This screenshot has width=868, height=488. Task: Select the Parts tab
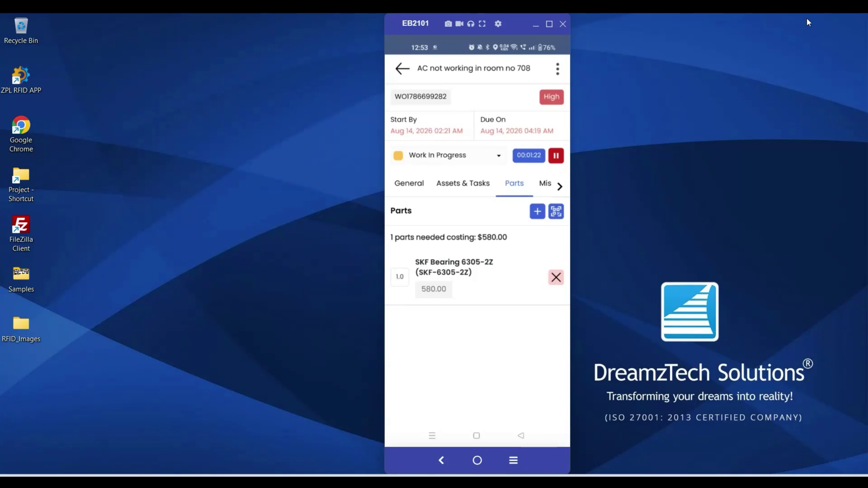514,183
